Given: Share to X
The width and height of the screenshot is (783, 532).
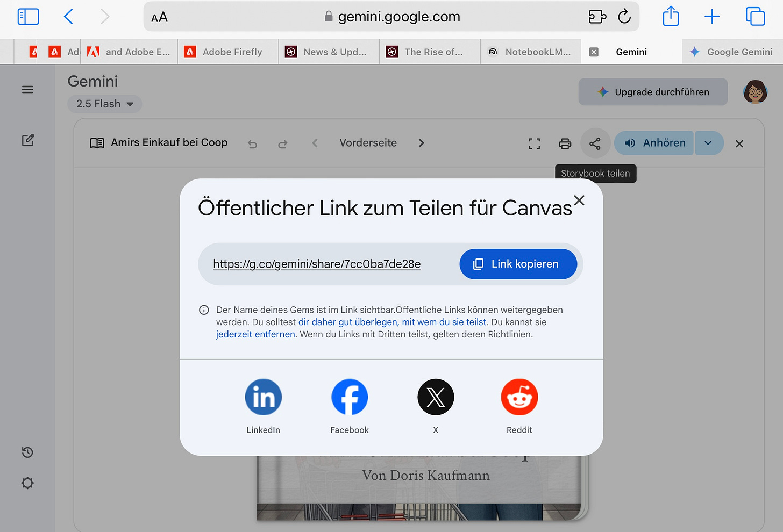Looking at the screenshot, I should tap(436, 397).
